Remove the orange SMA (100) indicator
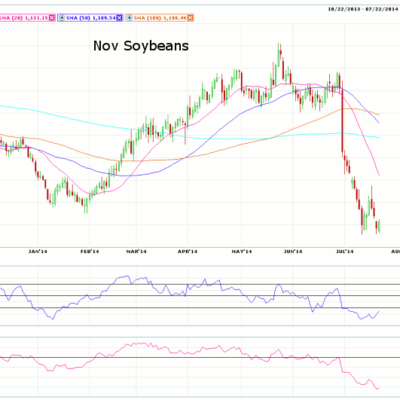The width and height of the screenshot is (400, 400). pyautogui.click(x=190, y=18)
